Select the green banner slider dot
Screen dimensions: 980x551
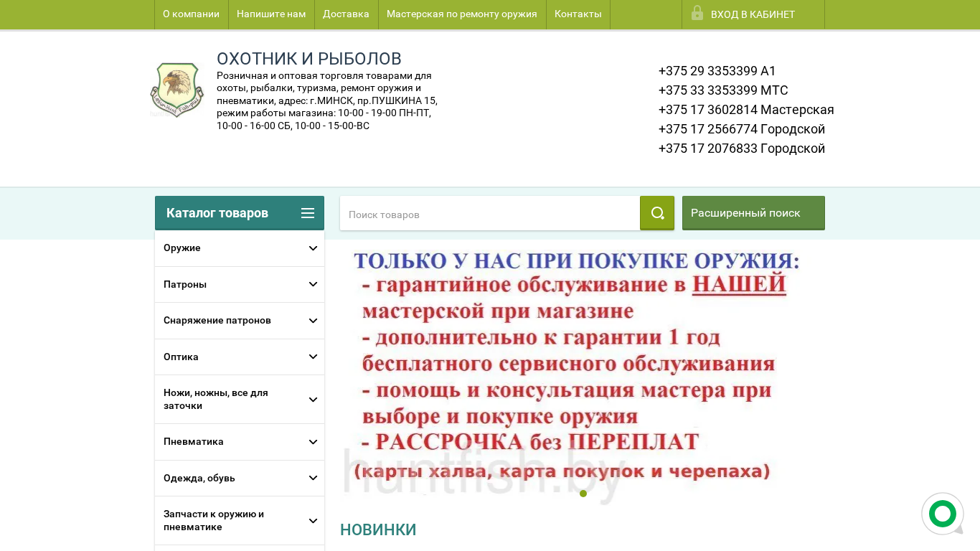pos(583,494)
